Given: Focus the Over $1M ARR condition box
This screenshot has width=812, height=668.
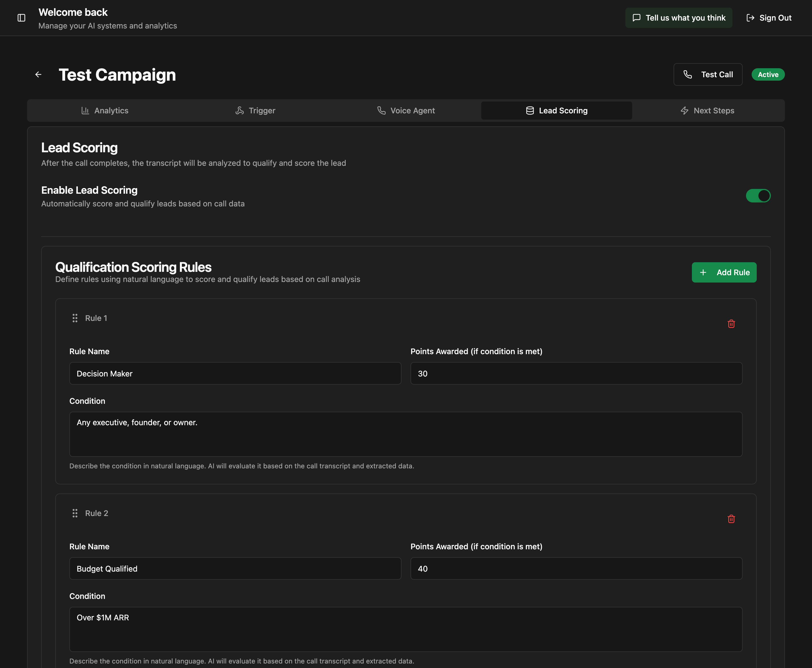Looking at the screenshot, I should tap(405, 629).
